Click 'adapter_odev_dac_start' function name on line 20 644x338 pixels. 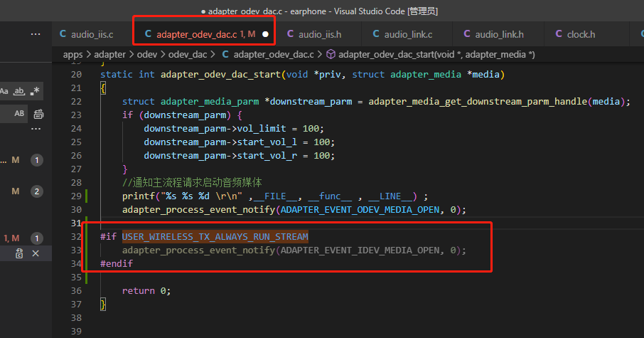[x=220, y=75]
